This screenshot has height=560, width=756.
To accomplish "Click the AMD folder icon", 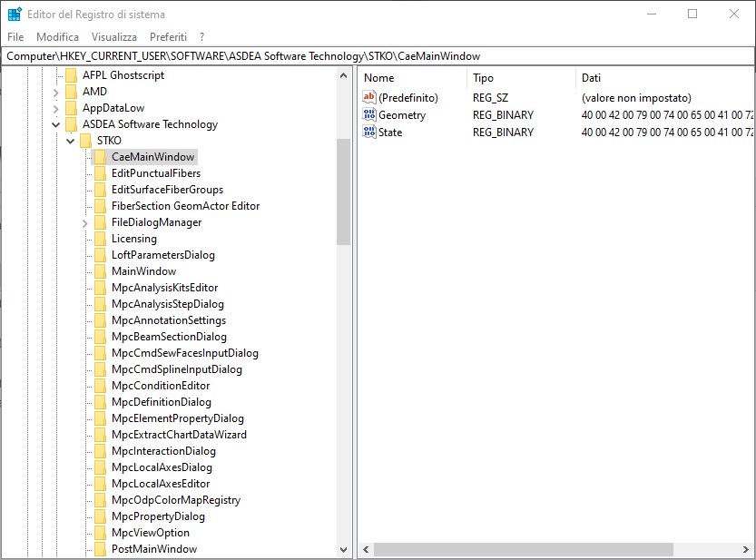I will click(72, 92).
